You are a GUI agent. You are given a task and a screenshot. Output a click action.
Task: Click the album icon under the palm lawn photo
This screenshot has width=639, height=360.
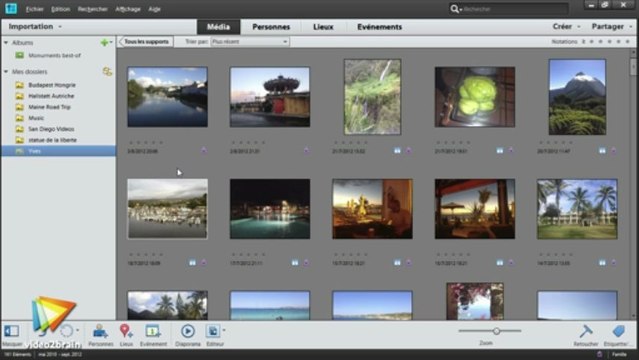(602, 263)
